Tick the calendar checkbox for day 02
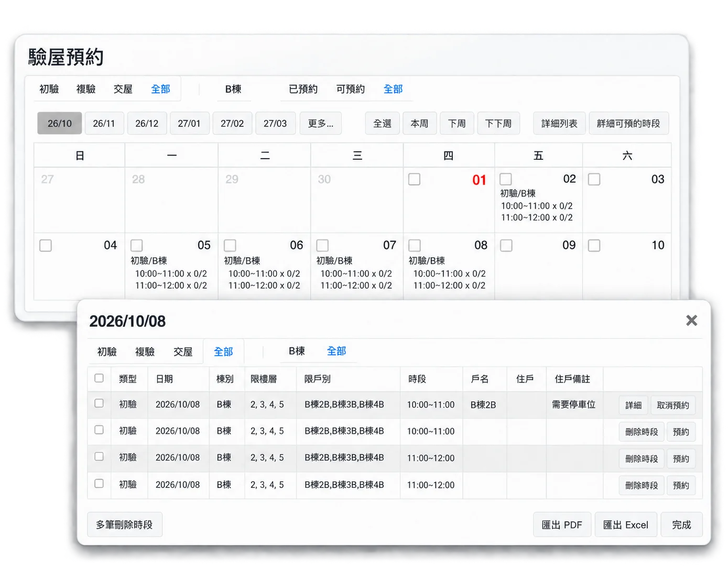 (x=506, y=179)
